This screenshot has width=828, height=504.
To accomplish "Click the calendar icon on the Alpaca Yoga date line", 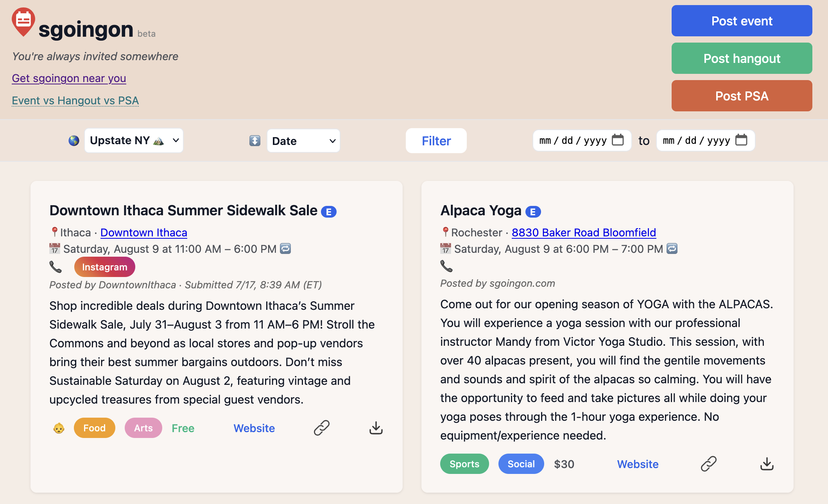I will coord(445,248).
